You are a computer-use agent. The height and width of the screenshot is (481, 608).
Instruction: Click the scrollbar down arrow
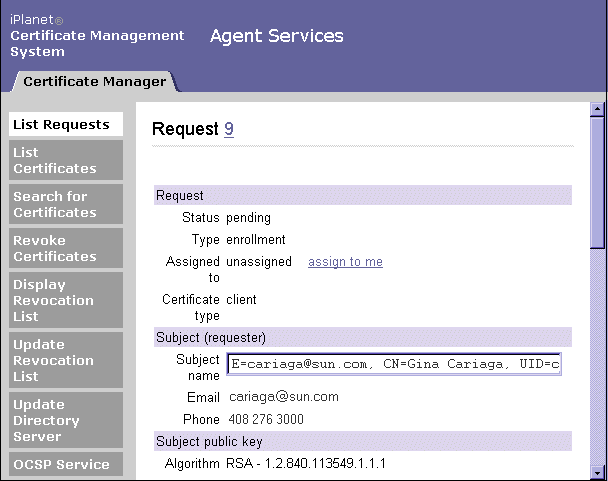point(597,472)
